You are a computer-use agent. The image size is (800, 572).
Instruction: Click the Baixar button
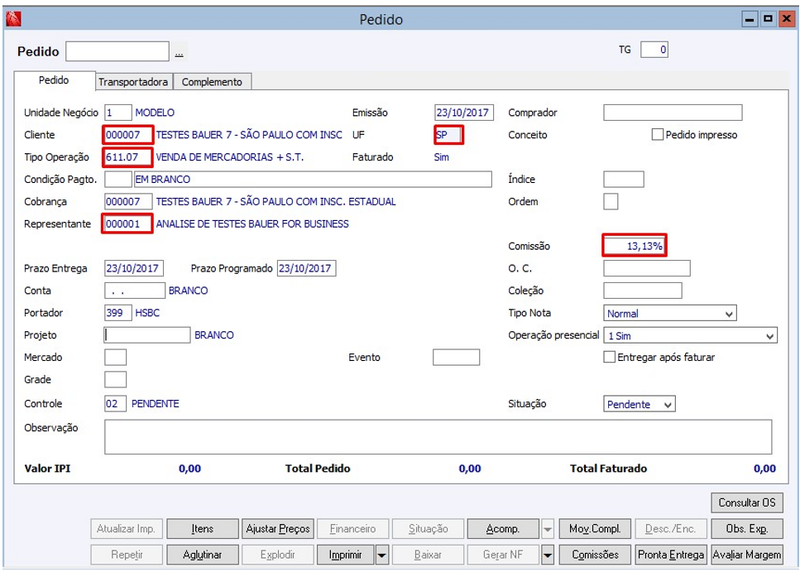point(428,555)
